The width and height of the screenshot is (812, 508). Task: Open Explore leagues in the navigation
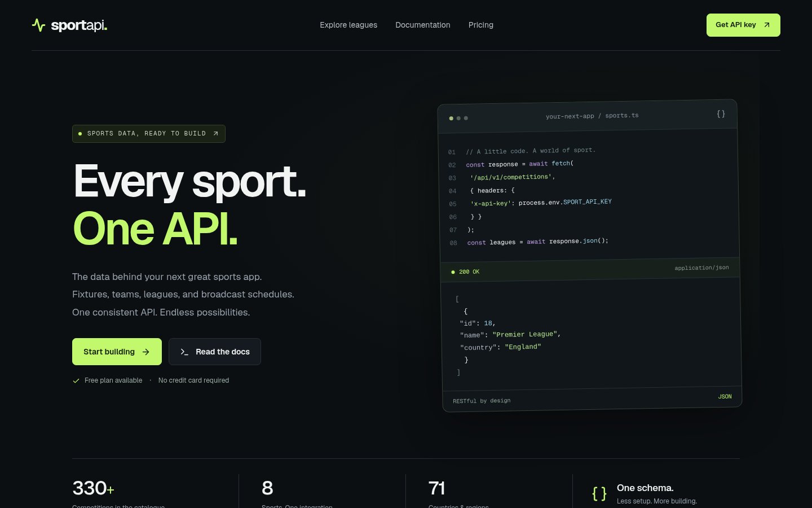tap(348, 25)
